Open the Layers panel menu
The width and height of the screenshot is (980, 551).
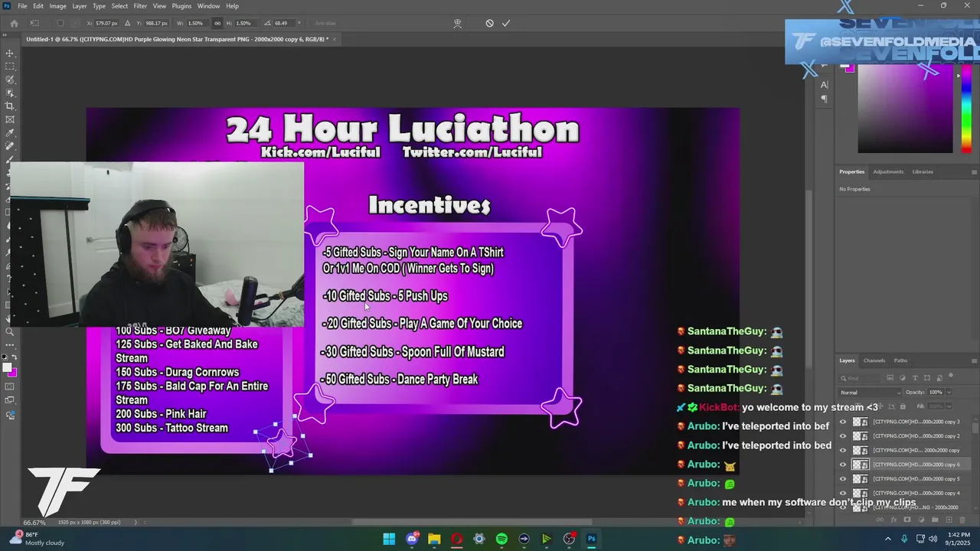point(974,360)
